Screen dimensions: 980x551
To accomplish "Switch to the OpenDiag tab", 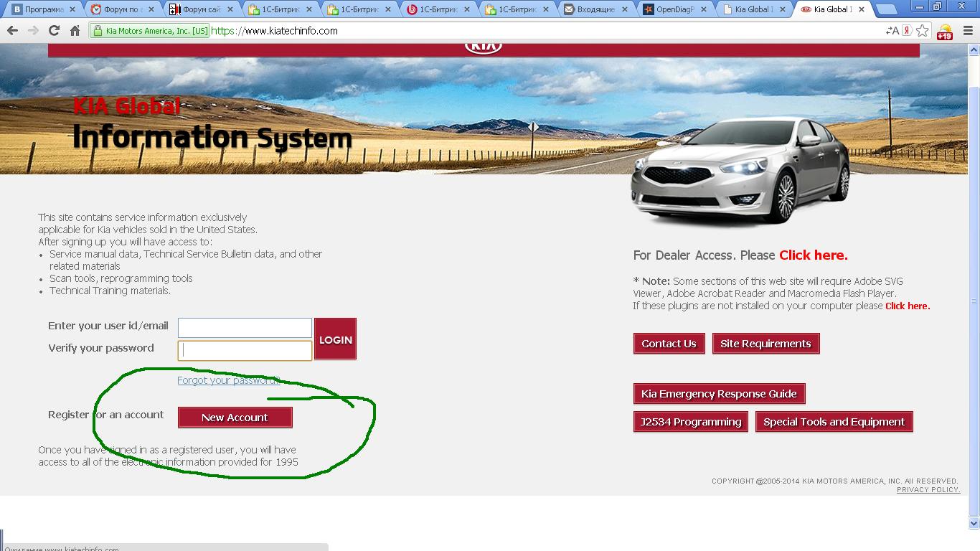I will click(674, 10).
